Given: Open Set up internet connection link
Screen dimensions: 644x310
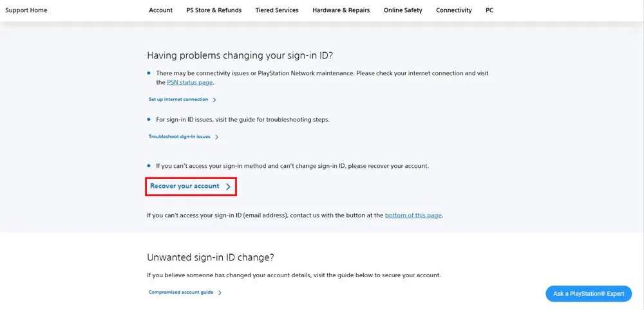Looking at the screenshot, I should pos(178,100).
